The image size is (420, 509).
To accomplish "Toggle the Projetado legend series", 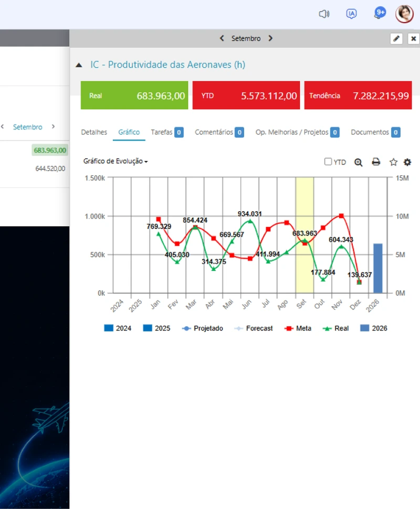I will 202,328.
